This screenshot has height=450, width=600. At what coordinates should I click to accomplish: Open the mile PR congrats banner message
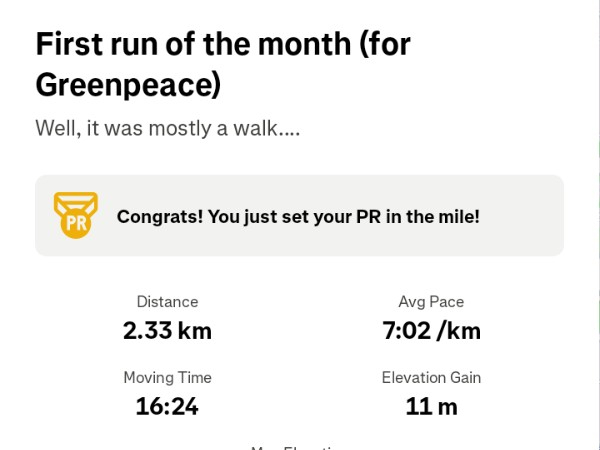tap(298, 216)
